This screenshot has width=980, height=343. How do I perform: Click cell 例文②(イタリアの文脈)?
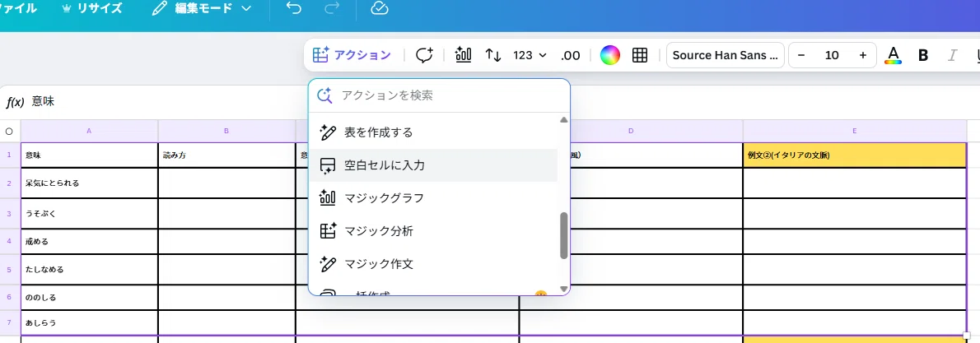coord(854,155)
